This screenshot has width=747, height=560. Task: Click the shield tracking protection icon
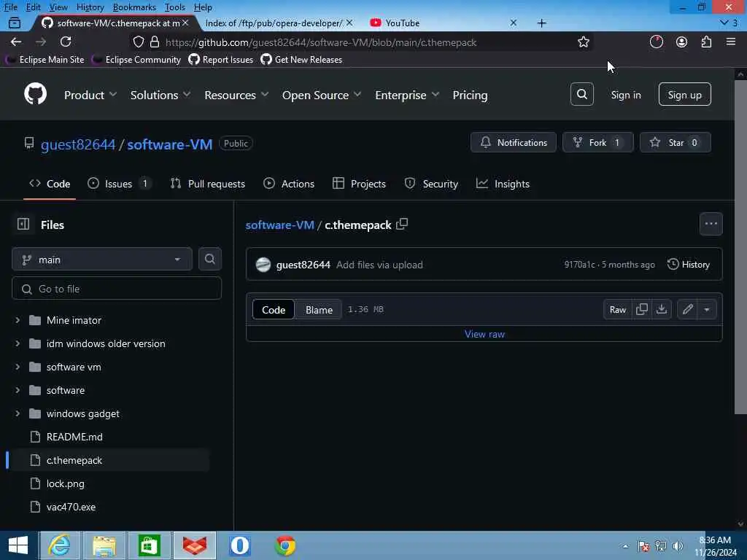click(138, 42)
